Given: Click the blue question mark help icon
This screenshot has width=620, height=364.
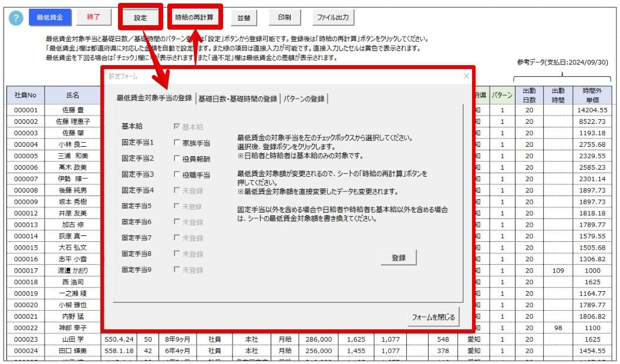Looking at the screenshot, I should click(16, 18).
